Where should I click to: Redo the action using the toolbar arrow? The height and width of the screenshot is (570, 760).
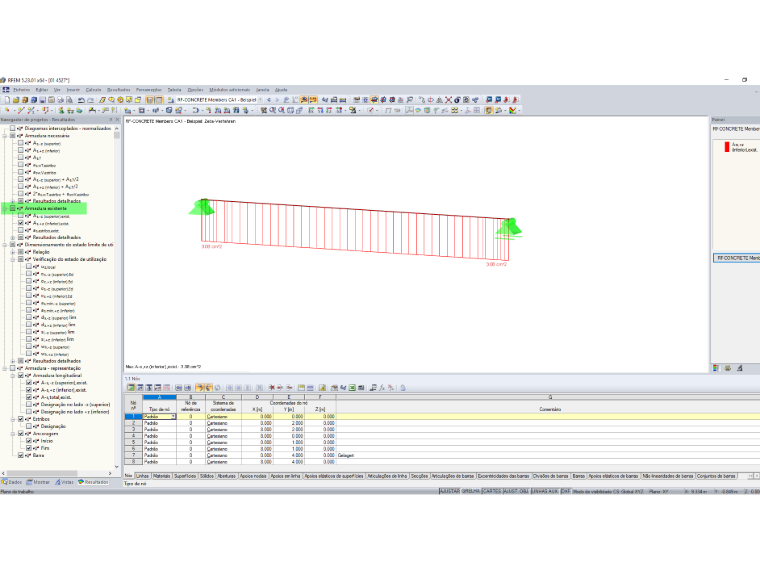click(x=90, y=100)
